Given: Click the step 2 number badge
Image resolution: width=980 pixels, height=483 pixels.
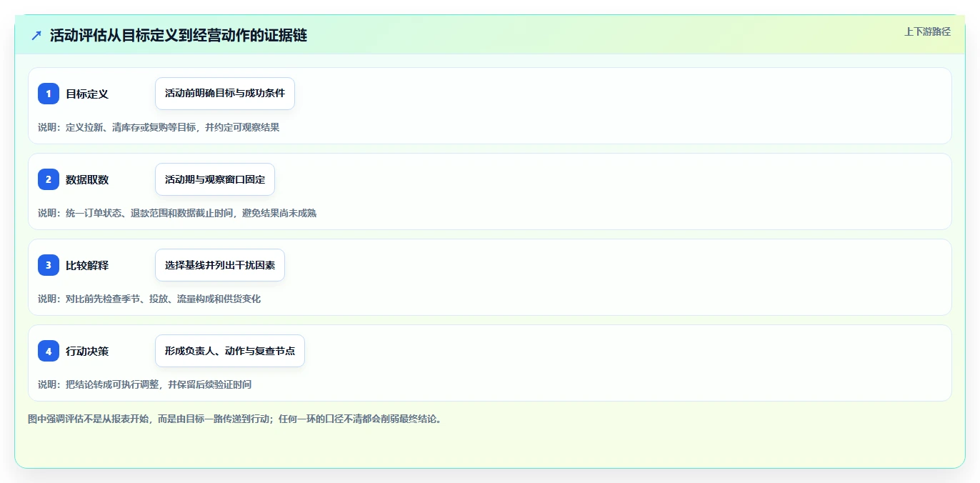Looking at the screenshot, I should (49, 179).
